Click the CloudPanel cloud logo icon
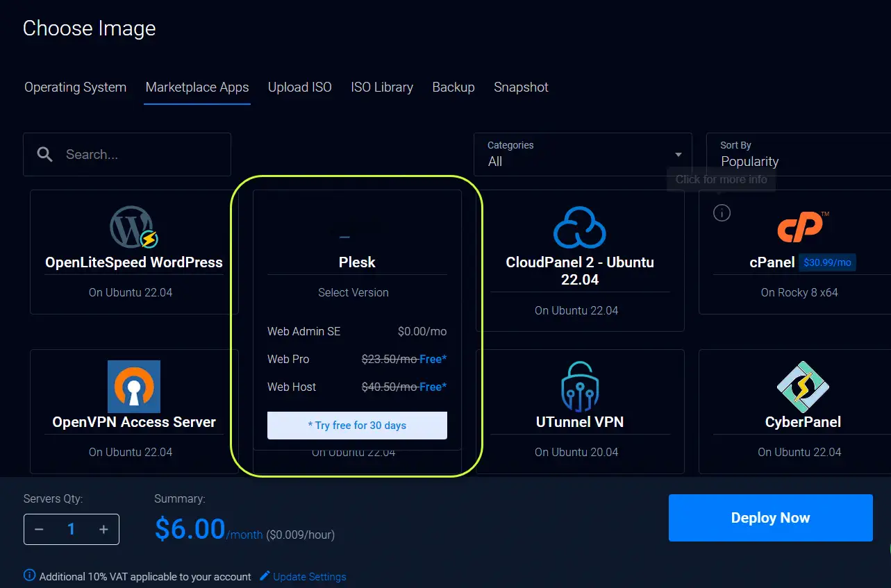The image size is (891, 588). point(580,228)
